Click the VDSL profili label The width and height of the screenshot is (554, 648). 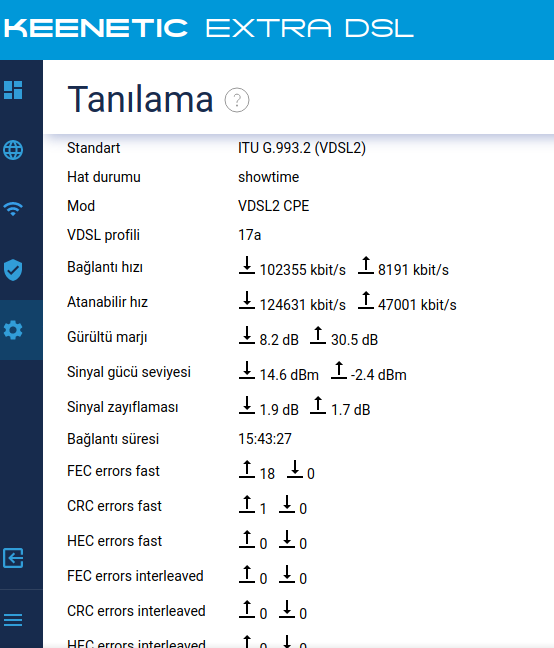pyautogui.click(x=103, y=235)
